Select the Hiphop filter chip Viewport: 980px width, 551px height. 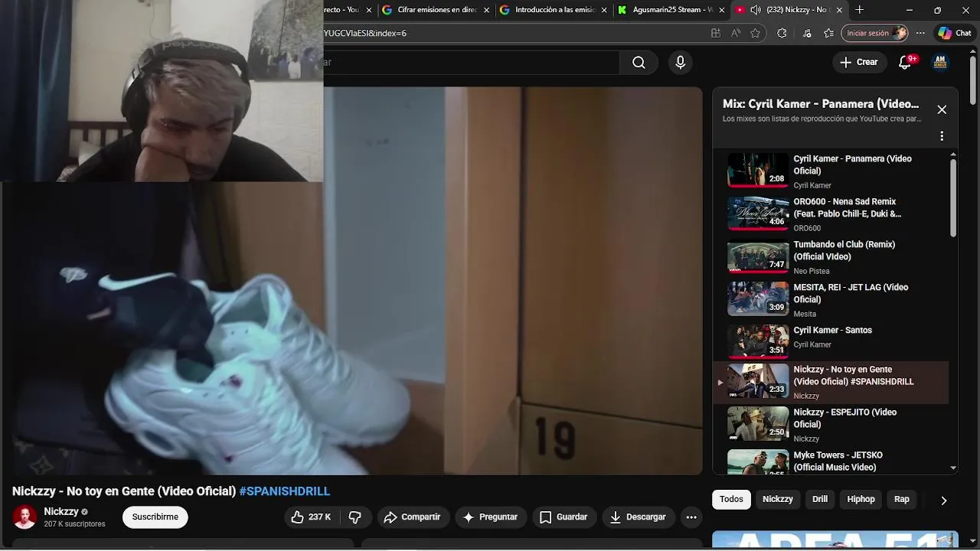tap(861, 499)
